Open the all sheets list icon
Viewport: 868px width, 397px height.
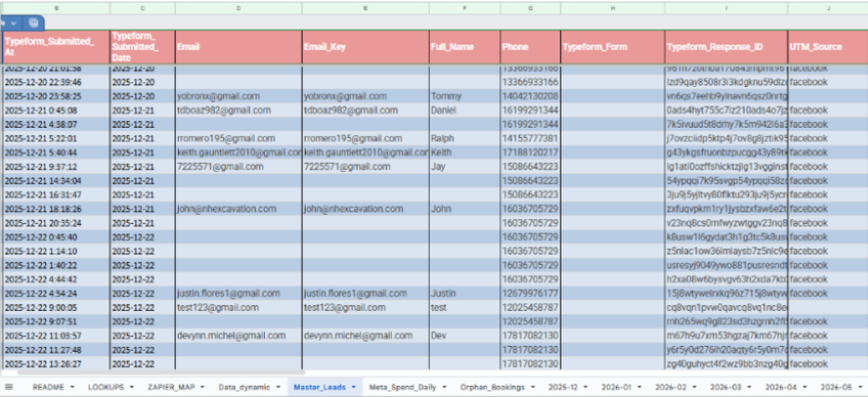(x=9, y=386)
